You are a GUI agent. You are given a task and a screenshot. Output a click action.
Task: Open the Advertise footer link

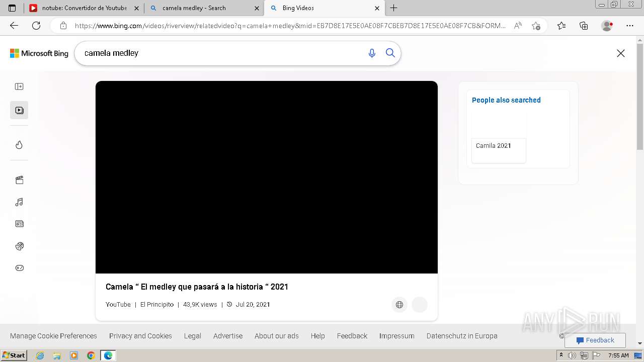(x=228, y=336)
